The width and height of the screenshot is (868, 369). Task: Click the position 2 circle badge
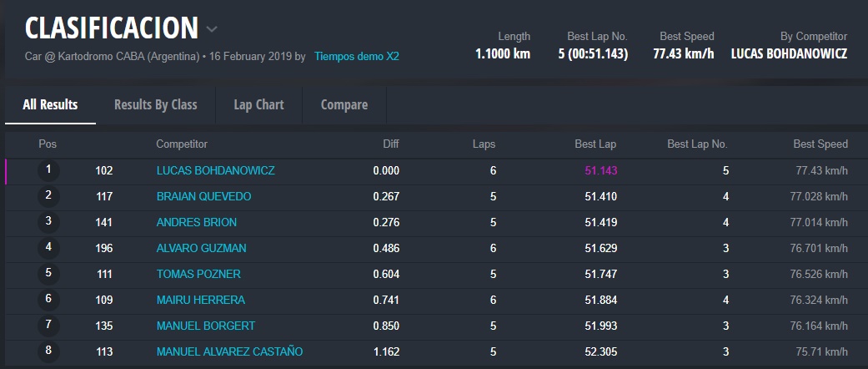point(48,196)
